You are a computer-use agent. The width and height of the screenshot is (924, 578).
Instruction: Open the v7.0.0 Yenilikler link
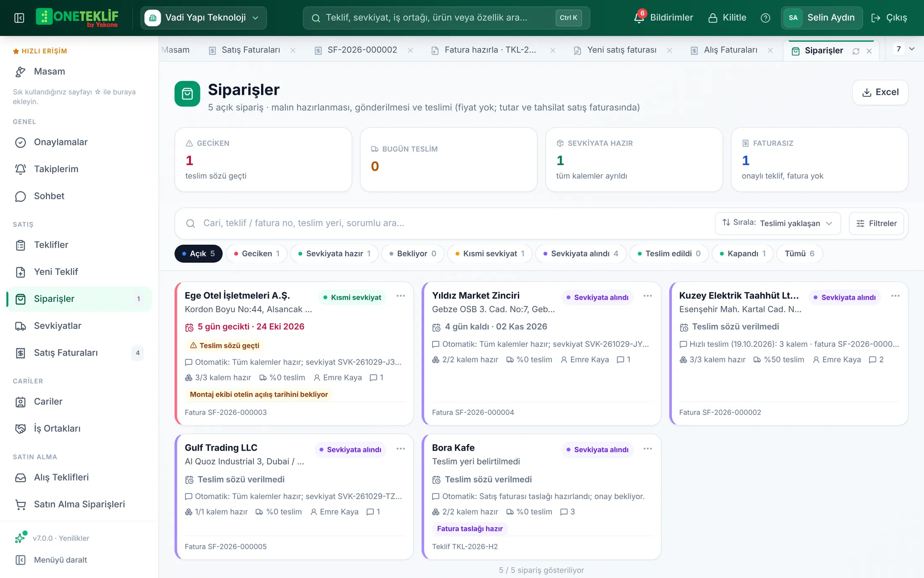[61, 538]
